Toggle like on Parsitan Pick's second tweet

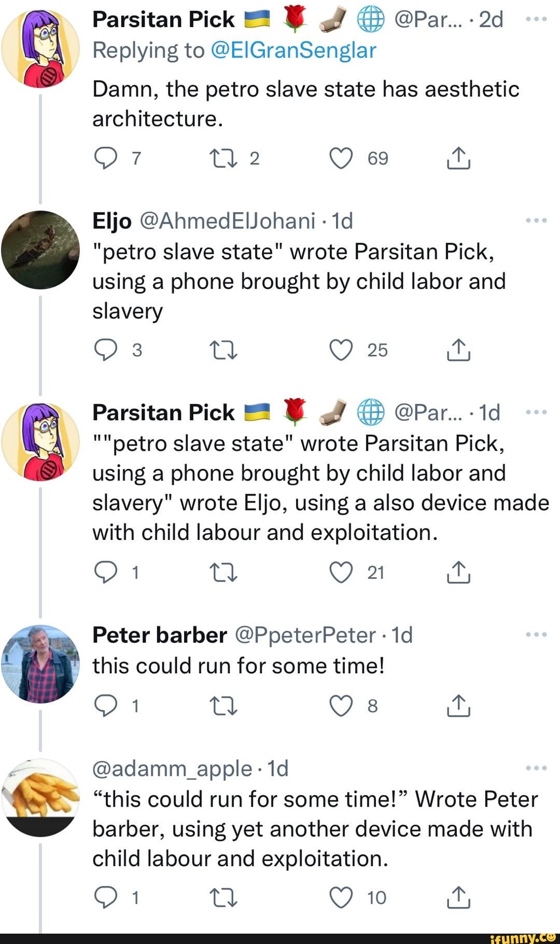[341, 573]
